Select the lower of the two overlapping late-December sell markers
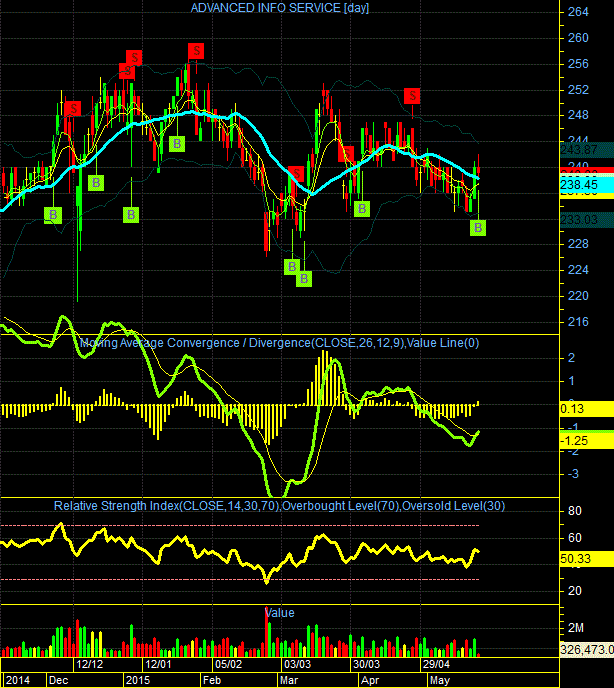This screenshot has width=614, height=688. coord(125,72)
